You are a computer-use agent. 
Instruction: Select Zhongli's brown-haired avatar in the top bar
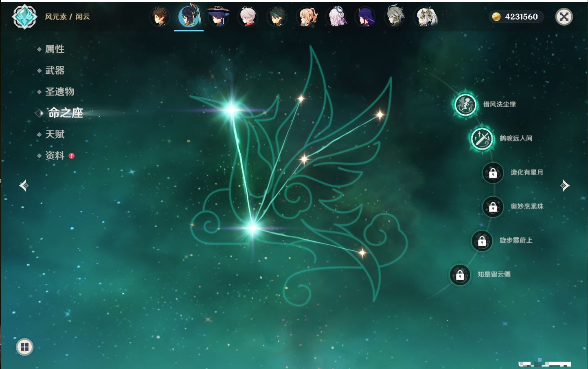pyautogui.click(x=160, y=17)
